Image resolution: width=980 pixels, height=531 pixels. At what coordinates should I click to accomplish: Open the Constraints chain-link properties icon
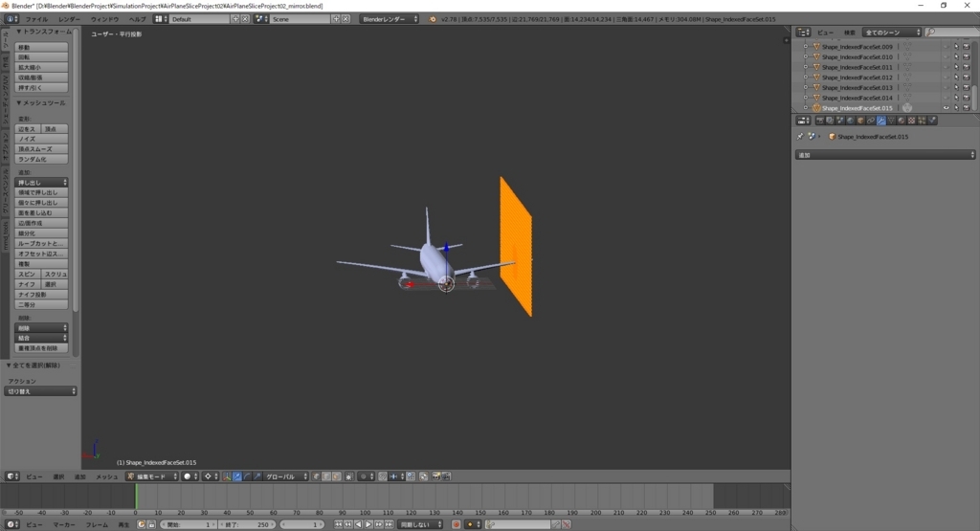coord(871,121)
